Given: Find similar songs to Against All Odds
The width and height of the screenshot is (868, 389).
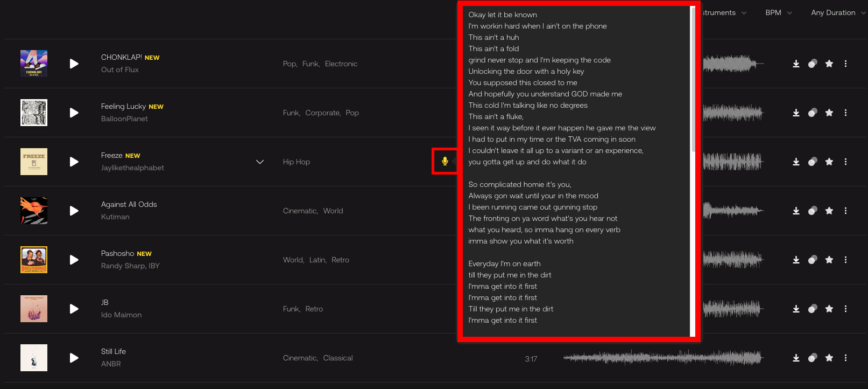Looking at the screenshot, I should pos(813,211).
